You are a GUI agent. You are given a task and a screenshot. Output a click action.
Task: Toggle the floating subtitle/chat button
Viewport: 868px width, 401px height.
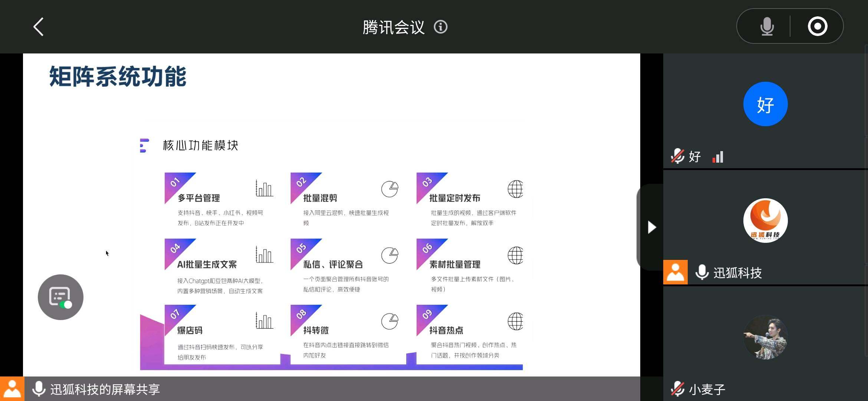[x=60, y=297]
